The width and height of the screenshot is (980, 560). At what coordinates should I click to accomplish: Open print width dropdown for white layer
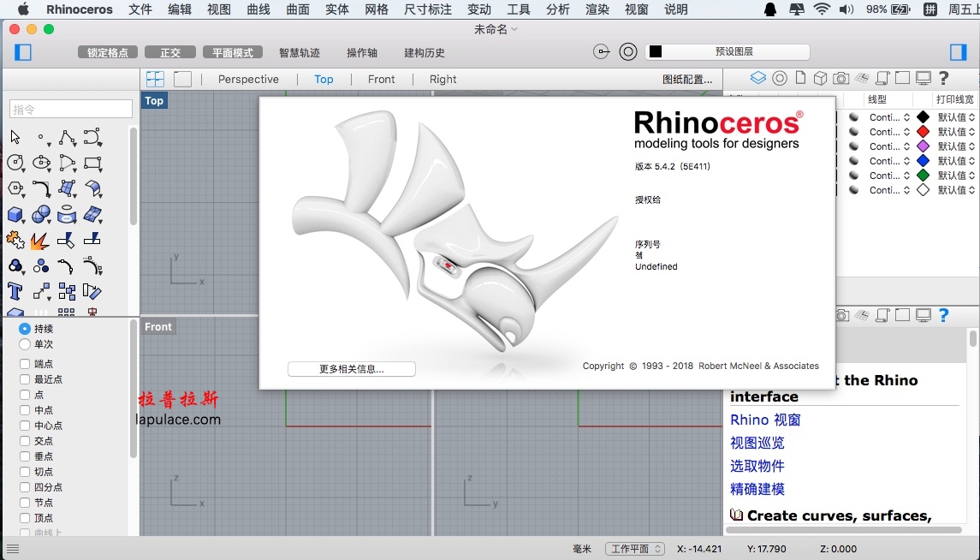(956, 190)
